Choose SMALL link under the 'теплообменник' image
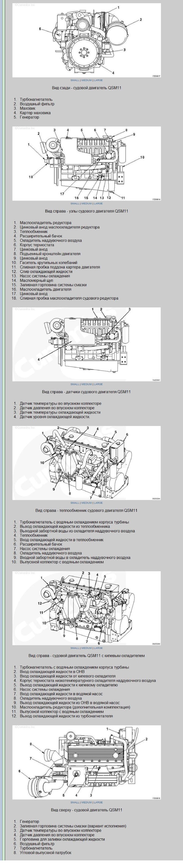Screen dimensions: 183x868 tap(75, 503)
